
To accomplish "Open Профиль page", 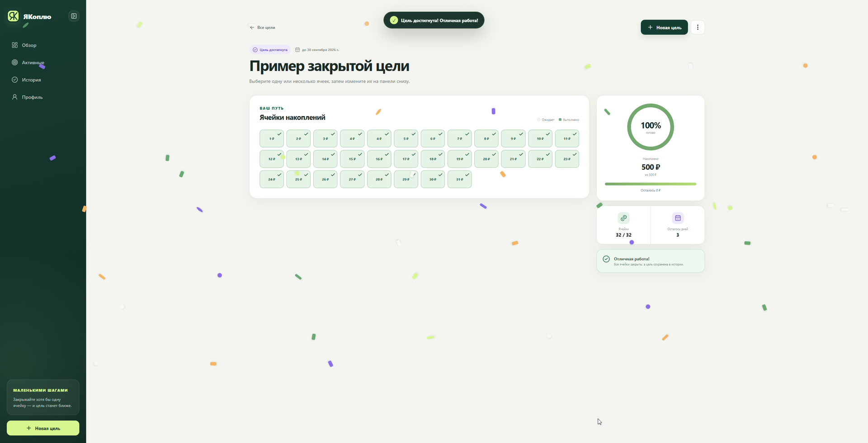I will 43,97.
